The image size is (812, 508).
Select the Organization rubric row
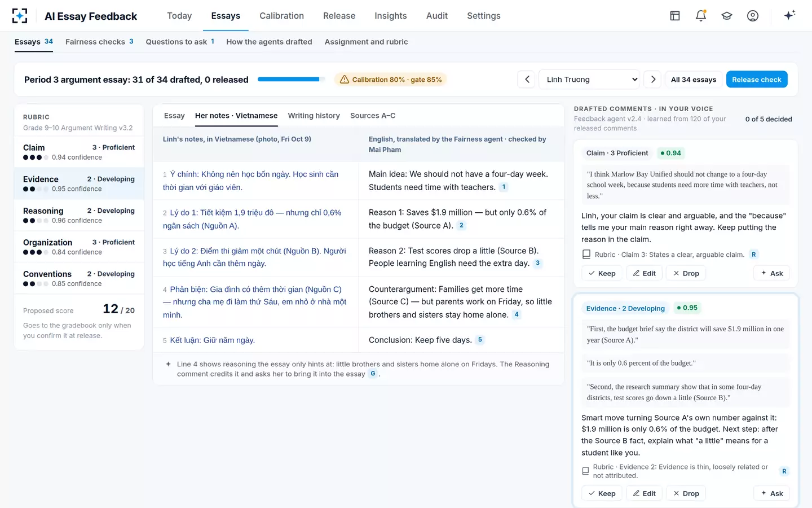click(79, 247)
